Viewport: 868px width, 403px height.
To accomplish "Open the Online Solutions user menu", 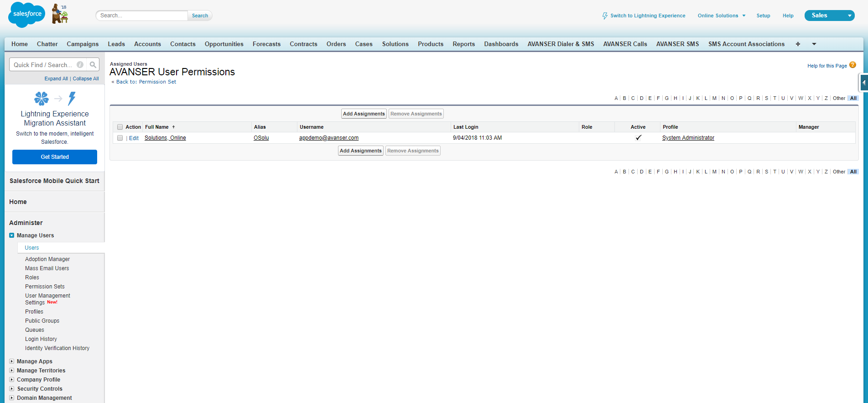I will point(722,16).
